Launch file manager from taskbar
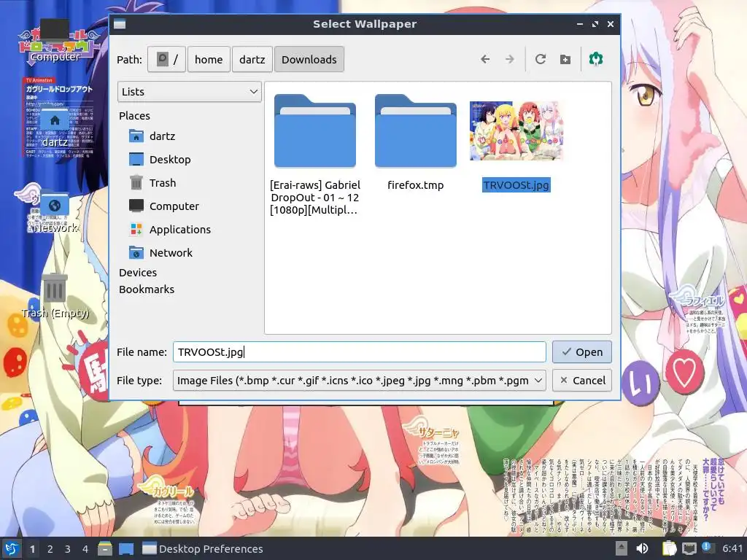This screenshot has width=747, height=560. [x=105, y=548]
